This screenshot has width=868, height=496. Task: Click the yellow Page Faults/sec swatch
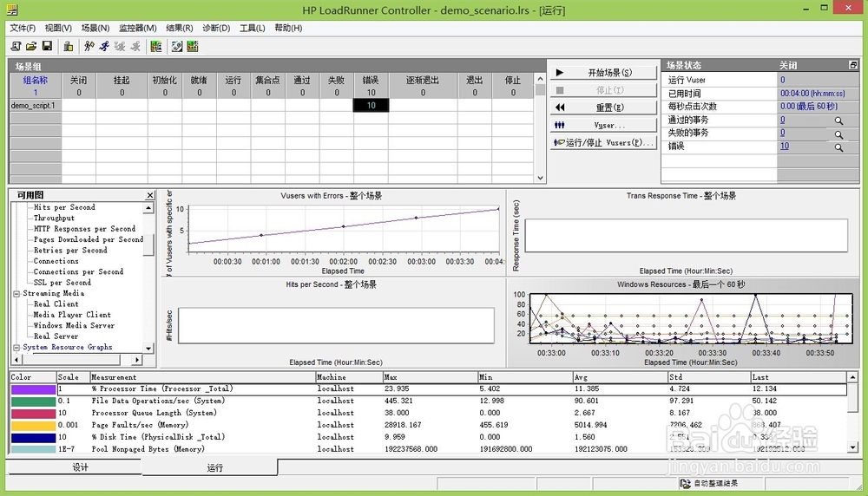point(33,426)
